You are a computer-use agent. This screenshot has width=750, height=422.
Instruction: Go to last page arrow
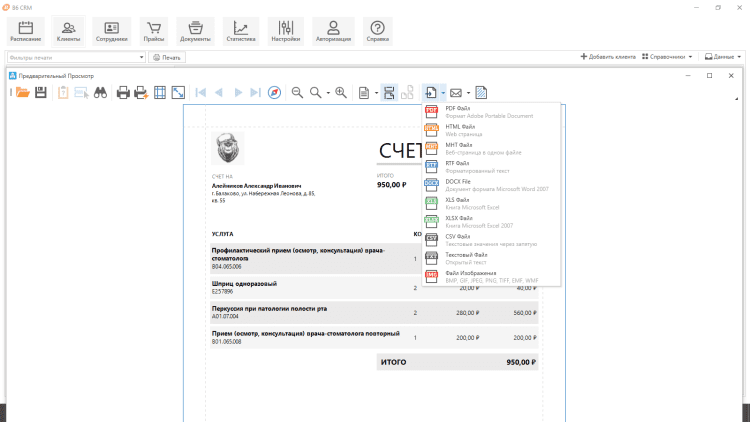256,92
